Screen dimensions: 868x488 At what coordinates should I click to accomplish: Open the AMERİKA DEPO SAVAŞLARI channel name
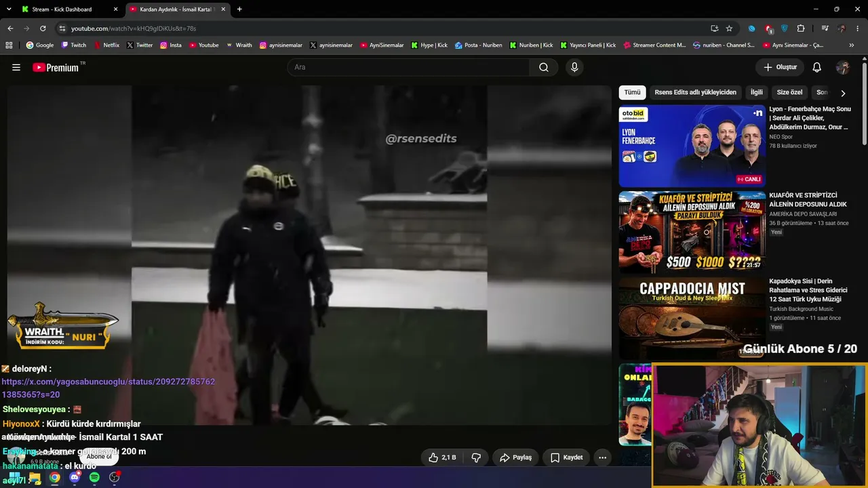point(803,214)
